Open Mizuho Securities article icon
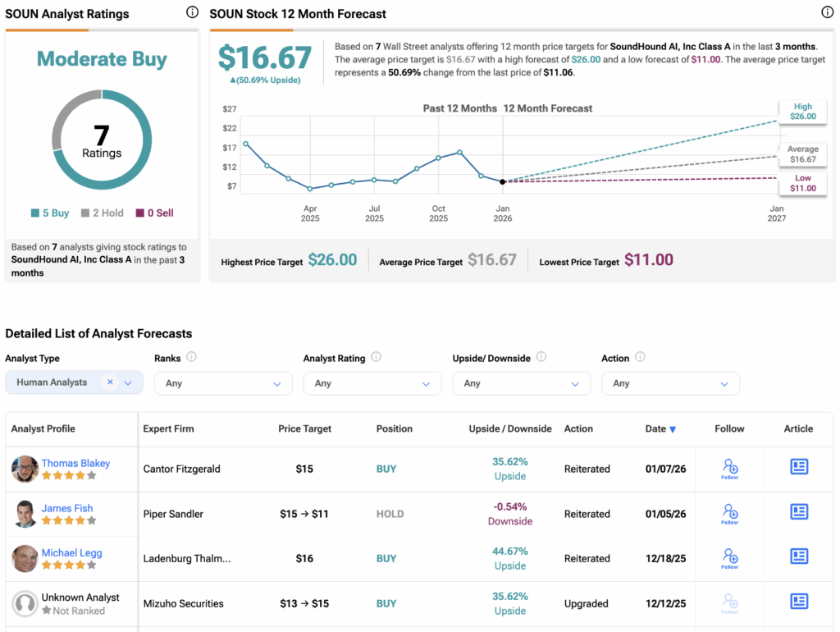 (798, 602)
